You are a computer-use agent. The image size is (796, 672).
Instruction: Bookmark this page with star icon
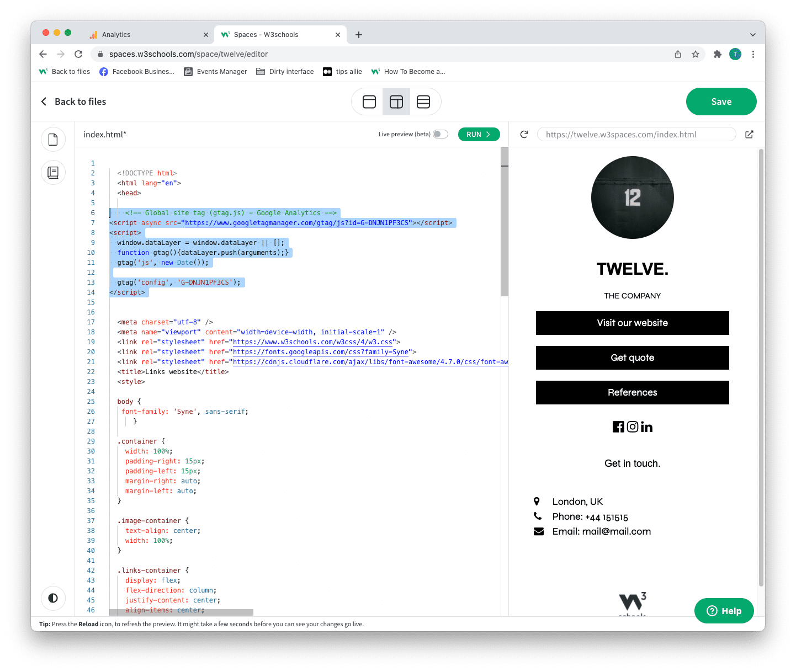pos(696,54)
